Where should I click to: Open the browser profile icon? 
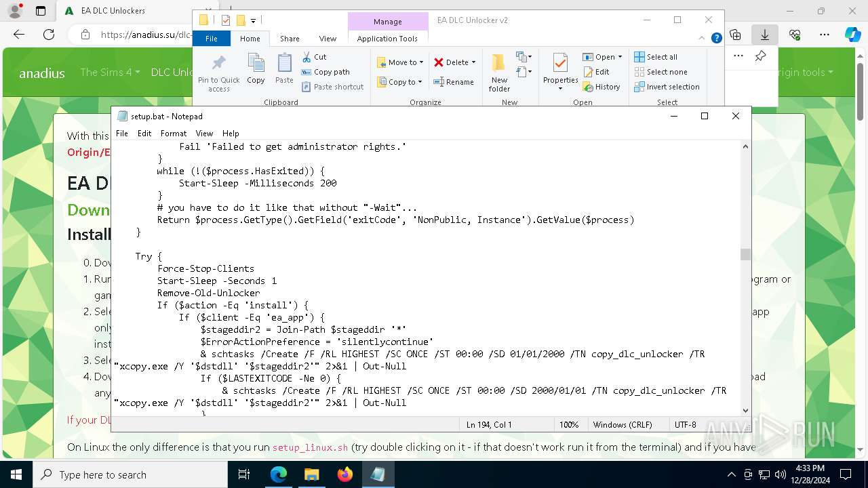[15, 11]
